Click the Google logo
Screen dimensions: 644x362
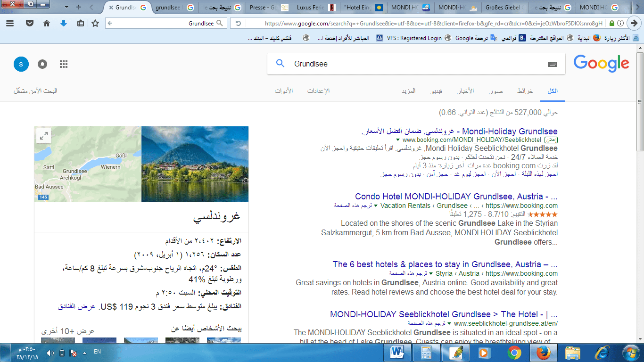(x=601, y=64)
